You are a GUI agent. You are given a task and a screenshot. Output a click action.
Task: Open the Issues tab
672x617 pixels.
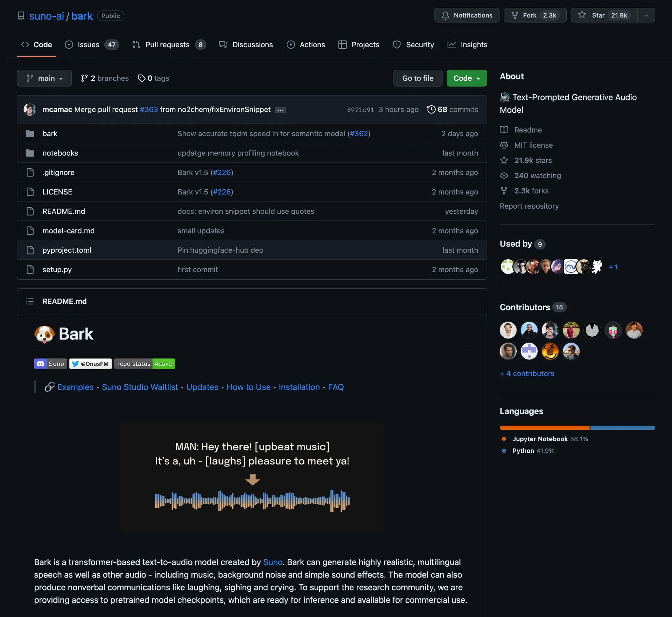click(x=92, y=45)
